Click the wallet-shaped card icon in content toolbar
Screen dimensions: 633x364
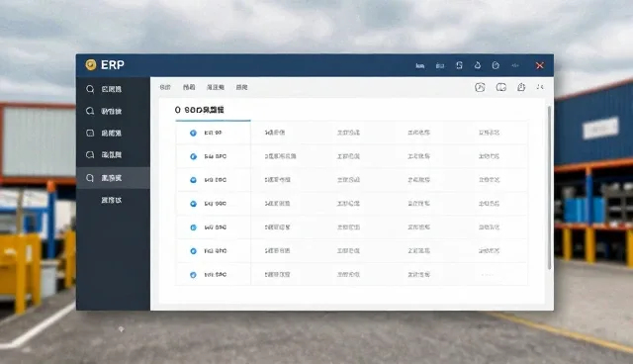point(501,87)
